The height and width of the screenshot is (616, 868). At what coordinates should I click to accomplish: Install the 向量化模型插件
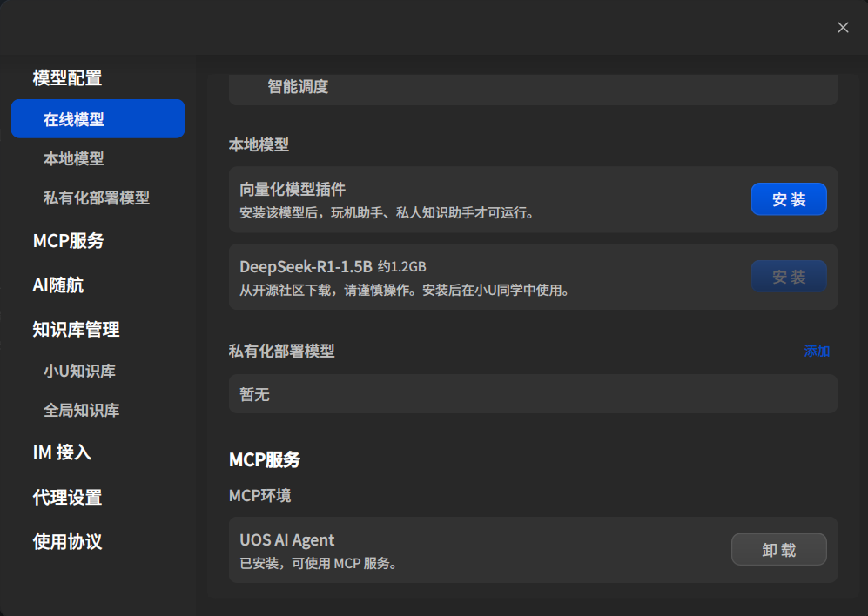[789, 199]
